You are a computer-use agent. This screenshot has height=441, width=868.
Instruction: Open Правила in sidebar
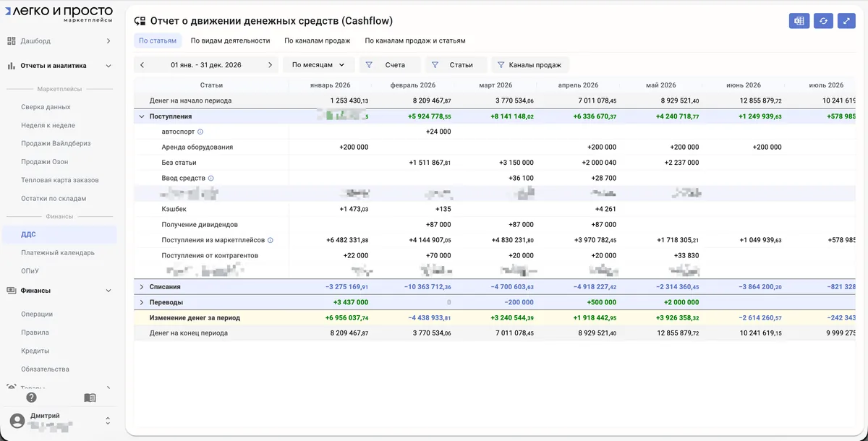pos(35,333)
